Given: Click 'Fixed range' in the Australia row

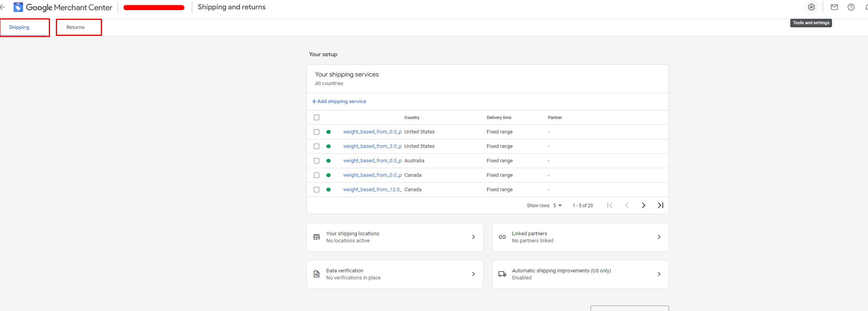Looking at the screenshot, I should point(499,161).
